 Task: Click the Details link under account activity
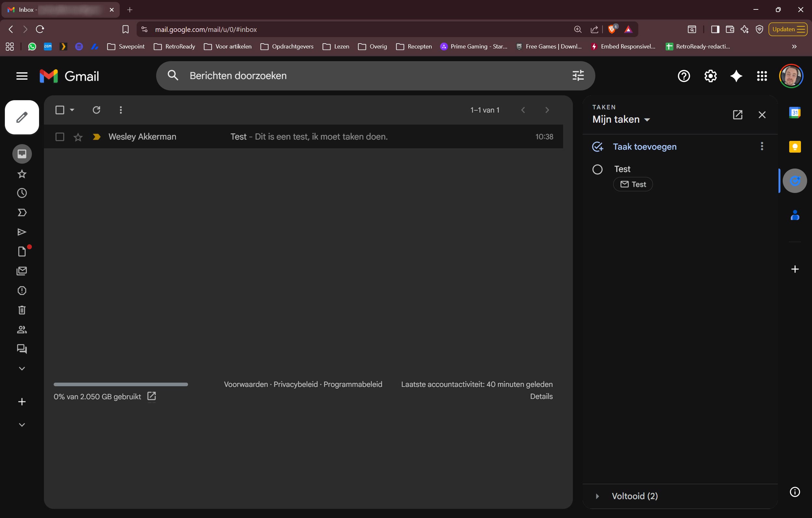(x=541, y=396)
